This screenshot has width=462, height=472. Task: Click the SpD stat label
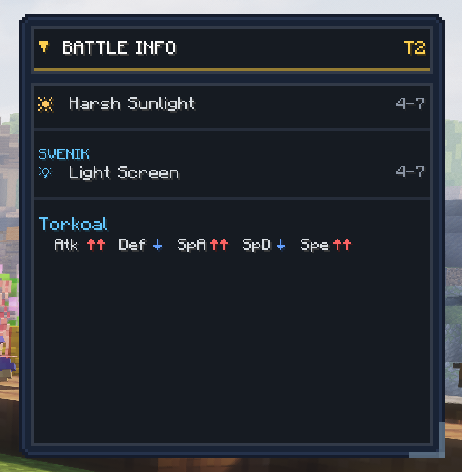pos(256,245)
